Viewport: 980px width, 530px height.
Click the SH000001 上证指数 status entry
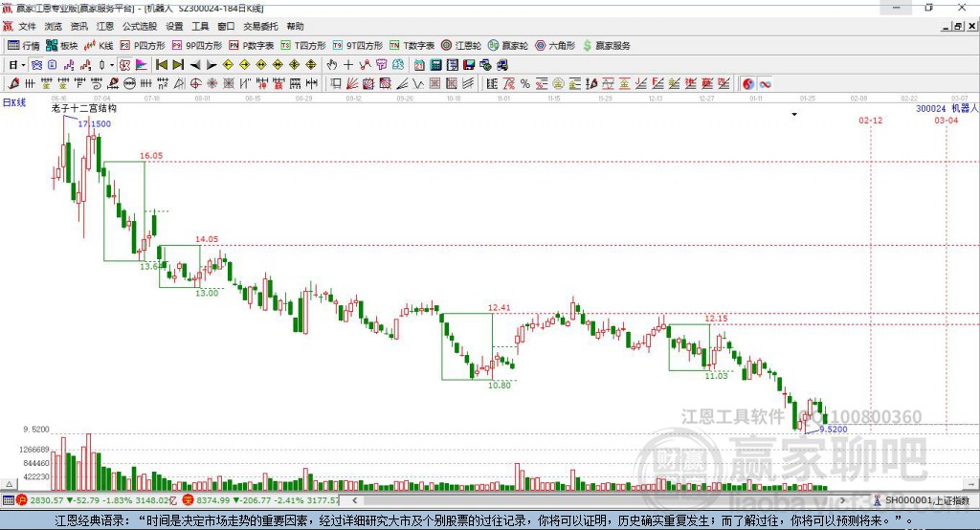click(923, 500)
